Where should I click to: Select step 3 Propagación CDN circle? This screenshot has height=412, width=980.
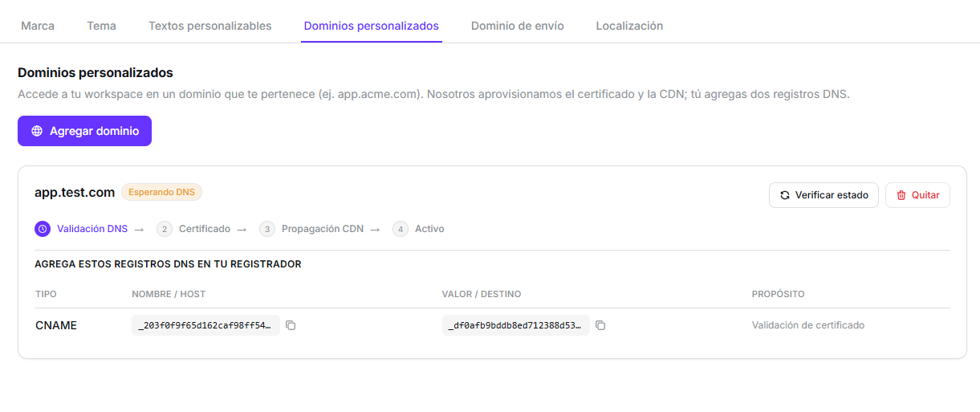(267, 229)
